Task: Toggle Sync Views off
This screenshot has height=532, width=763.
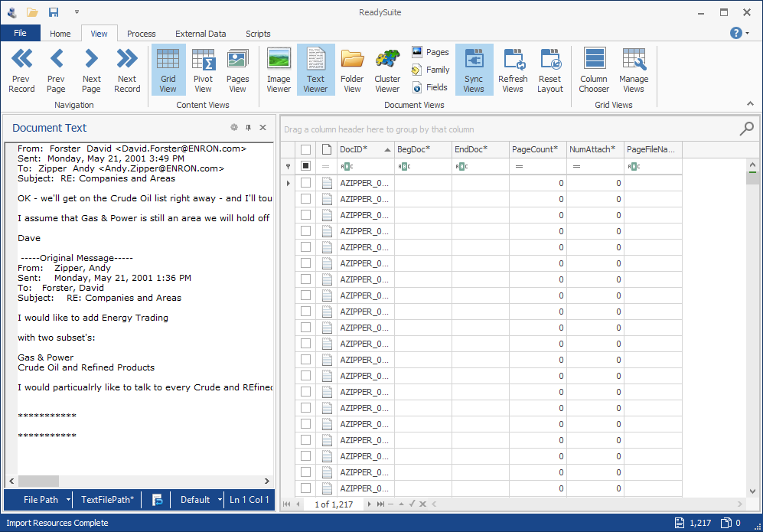Action: 474,70
